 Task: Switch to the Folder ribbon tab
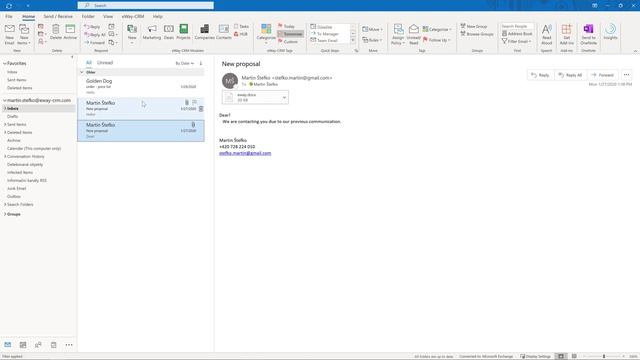(88, 16)
